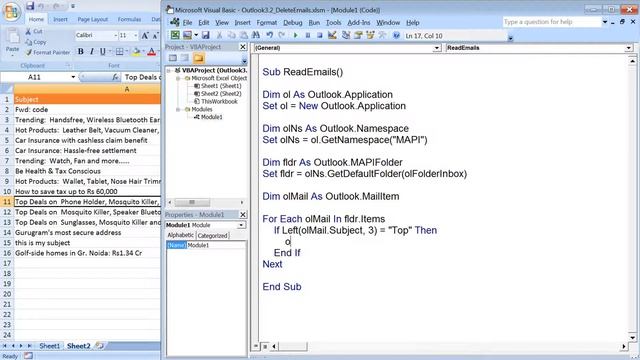Open Name Box A11 dropdown arrow
Viewport: 640px width, 360px height.
pyautogui.click(x=73, y=77)
